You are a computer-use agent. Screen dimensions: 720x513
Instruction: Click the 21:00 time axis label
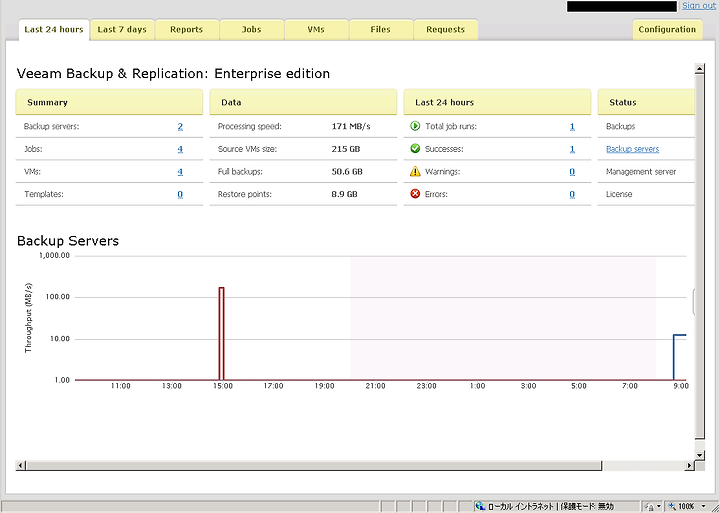click(375, 386)
